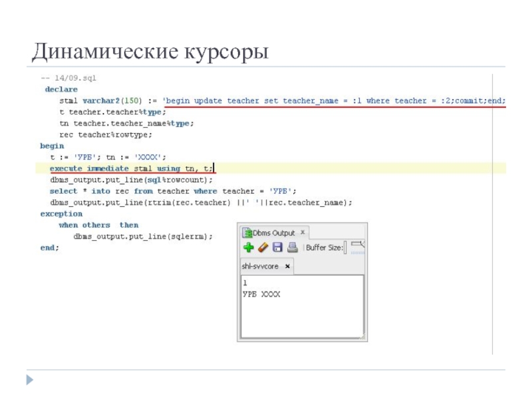Screen dimensions: 532x399
Task: Select the shl-svvcore connection tab
Action: click(261, 266)
